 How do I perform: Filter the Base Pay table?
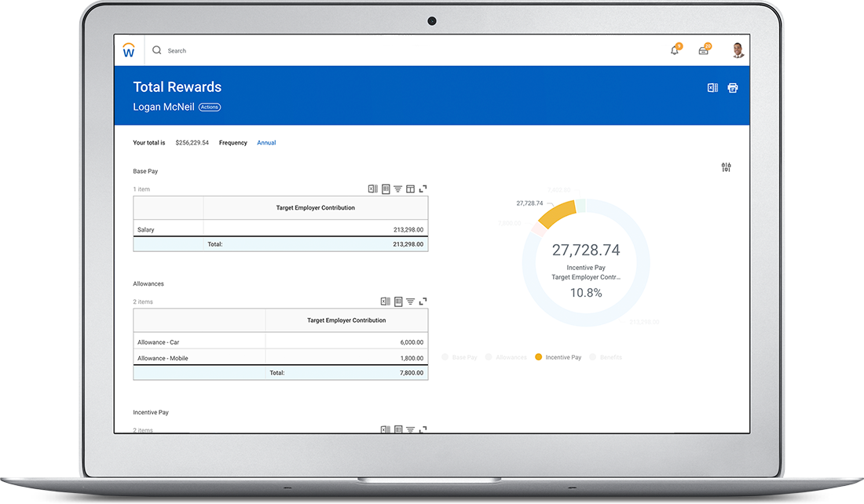[x=398, y=189]
